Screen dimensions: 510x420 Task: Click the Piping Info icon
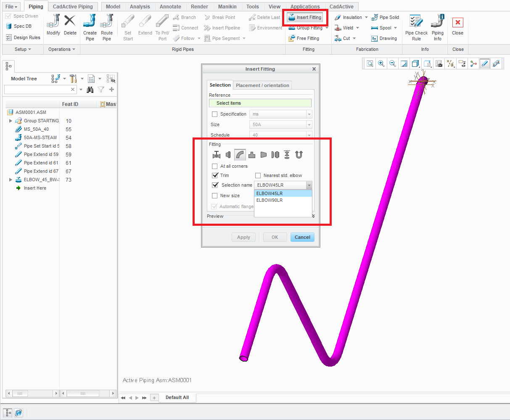(x=438, y=27)
